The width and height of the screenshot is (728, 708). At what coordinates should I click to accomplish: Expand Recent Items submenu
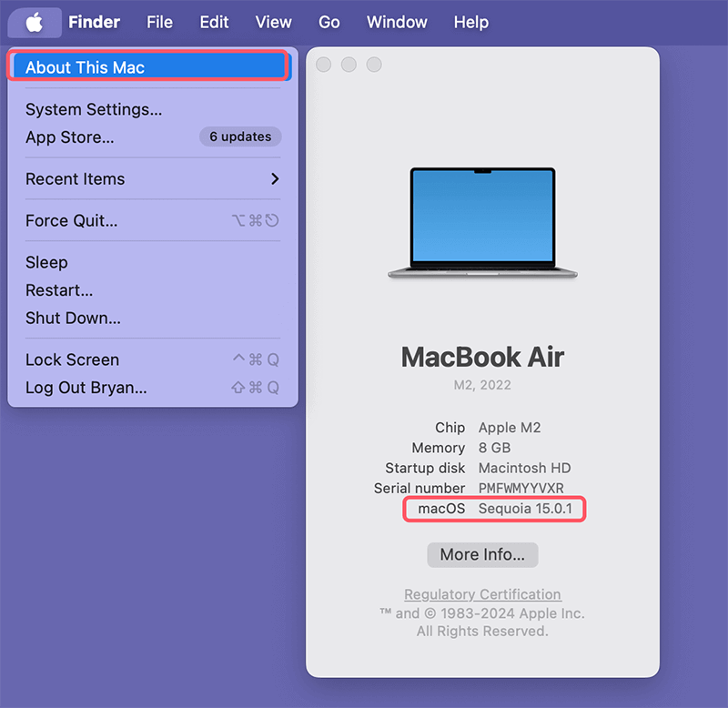tap(152, 179)
